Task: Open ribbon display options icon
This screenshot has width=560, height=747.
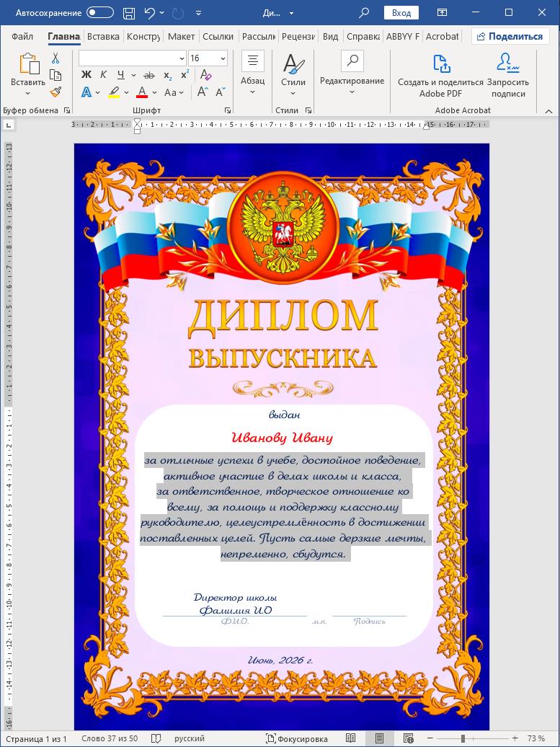Action: pos(443,13)
